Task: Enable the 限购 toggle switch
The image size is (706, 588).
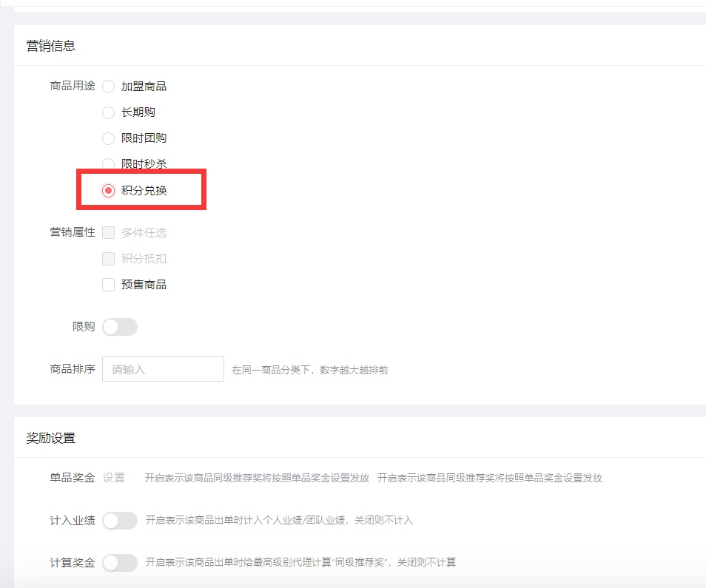Action: click(x=120, y=327)
